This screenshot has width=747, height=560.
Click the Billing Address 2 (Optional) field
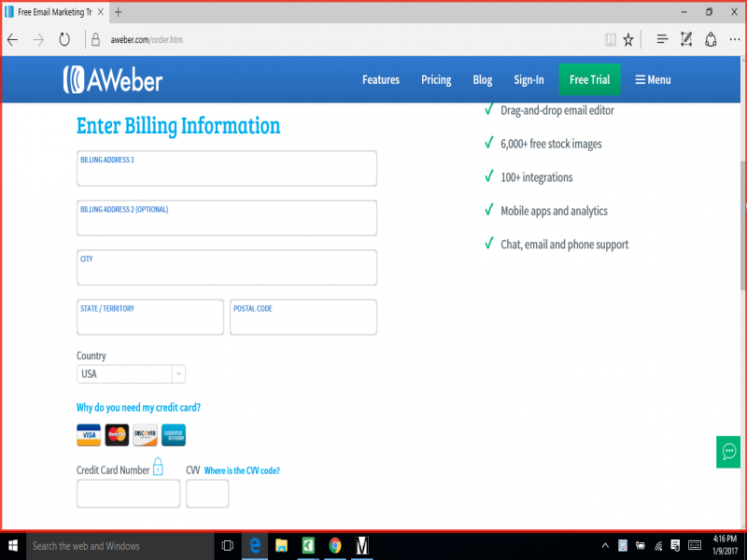click(227, 218)
